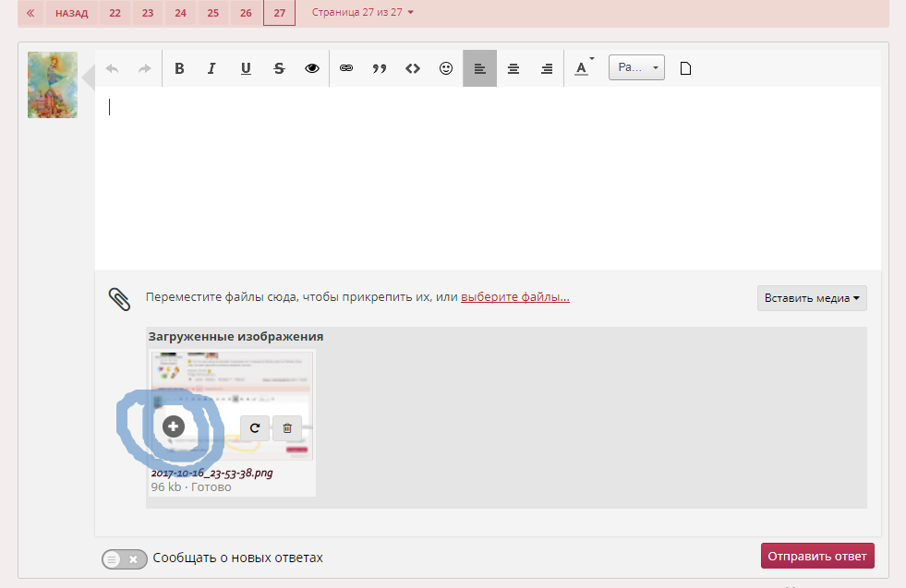The height and width of the screenshot is (588, 906).
Task: Apply italic formatting to text
Action: [x=211, y=68]
